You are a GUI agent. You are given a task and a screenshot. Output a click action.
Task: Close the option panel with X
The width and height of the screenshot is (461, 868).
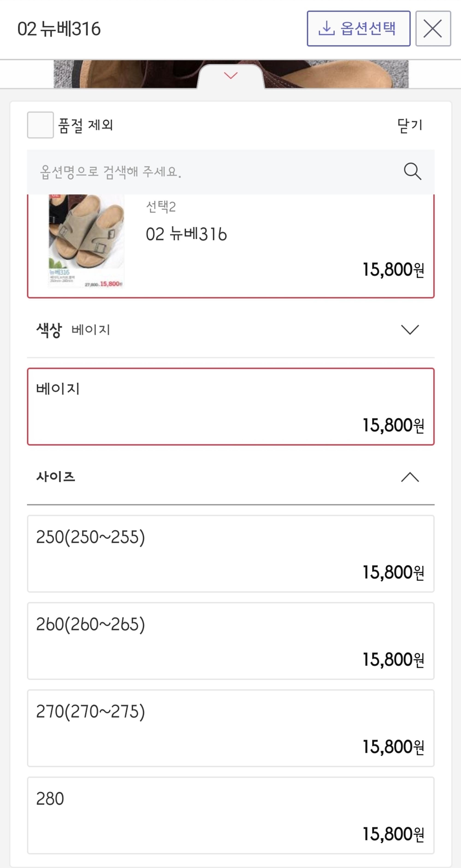pyautogui.click(x=433, y=29)
